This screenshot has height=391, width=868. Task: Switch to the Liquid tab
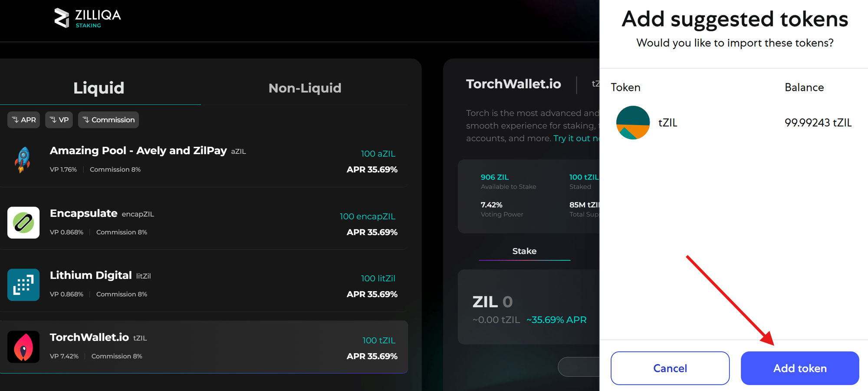click(99, 88)
